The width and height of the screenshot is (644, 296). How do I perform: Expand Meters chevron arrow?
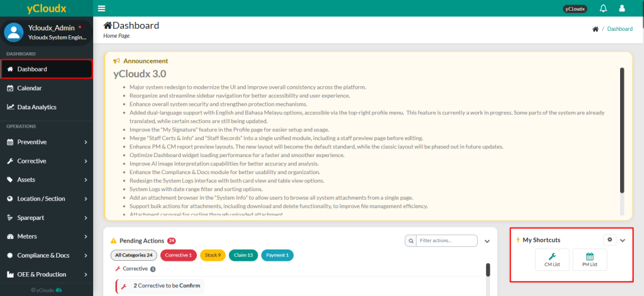point(86,236)
